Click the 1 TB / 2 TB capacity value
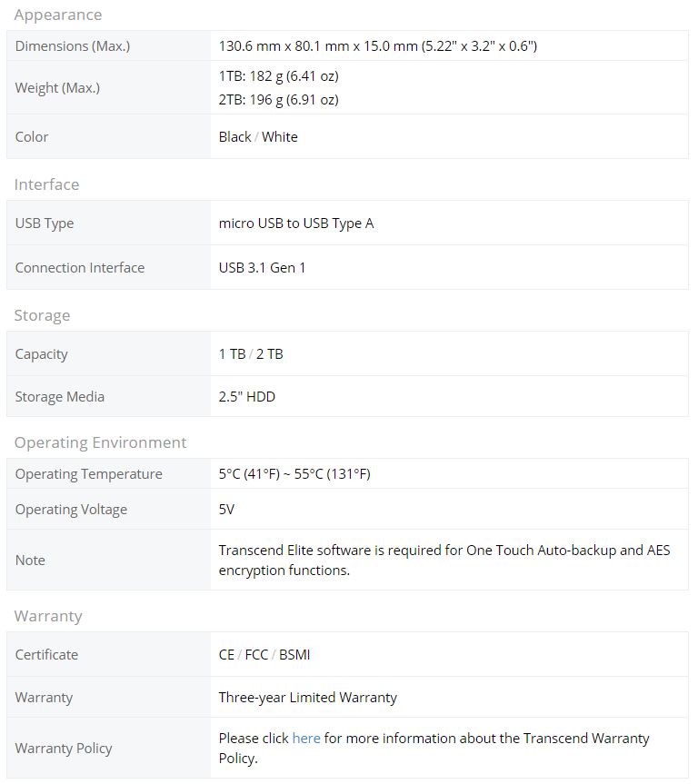This screenshot has height=784, width=698. pos(251,354)
